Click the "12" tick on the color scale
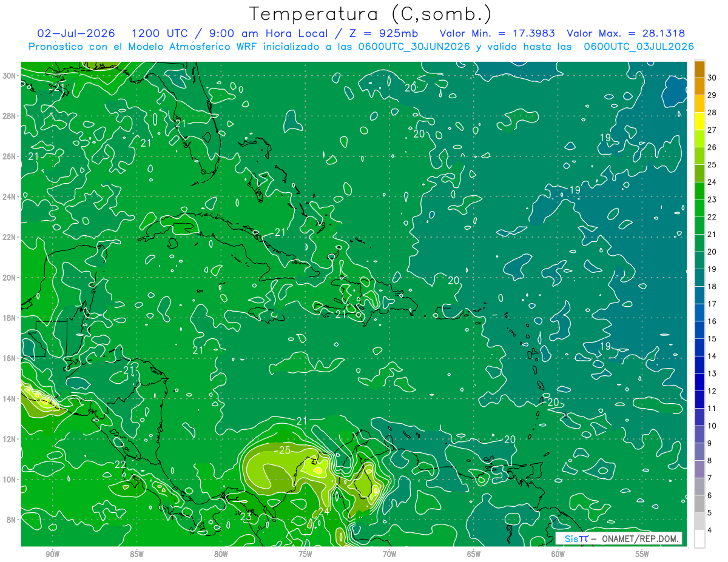The width and height of the screenshot is (728, 562). point(712,391)
